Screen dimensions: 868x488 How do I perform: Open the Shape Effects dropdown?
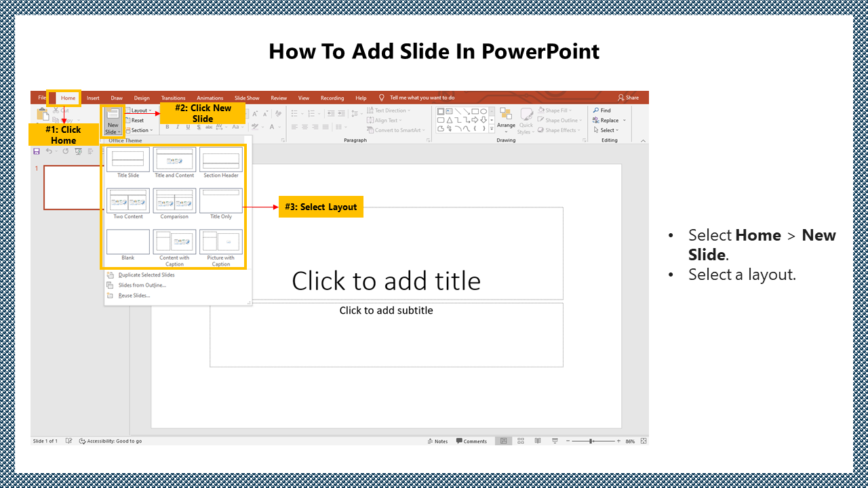click(x=558, y=130)
